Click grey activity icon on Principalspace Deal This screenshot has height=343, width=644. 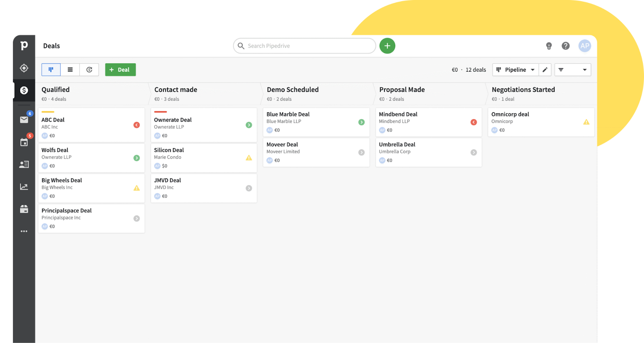pos(136,218)
